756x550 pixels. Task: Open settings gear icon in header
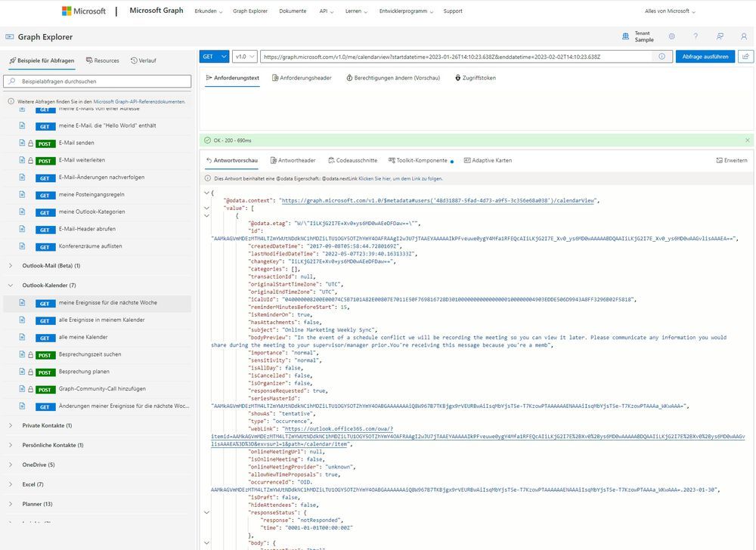pyautogui.click(x=671, y=36)
